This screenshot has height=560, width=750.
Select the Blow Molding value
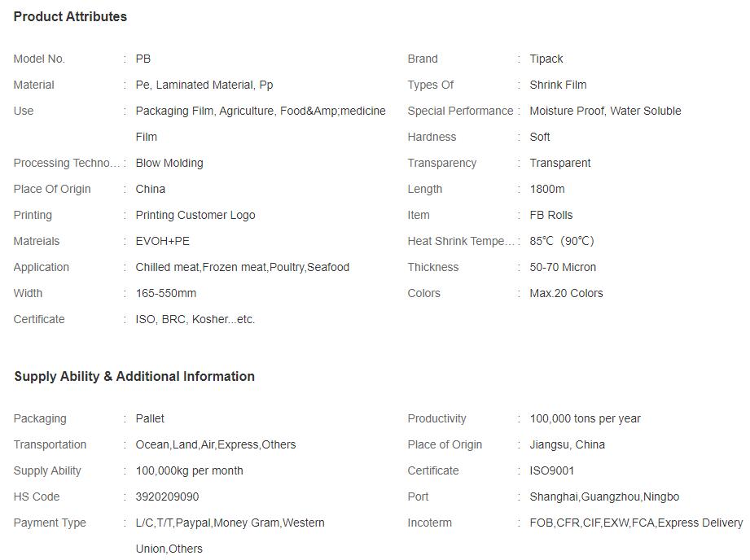tap(169, 163)
